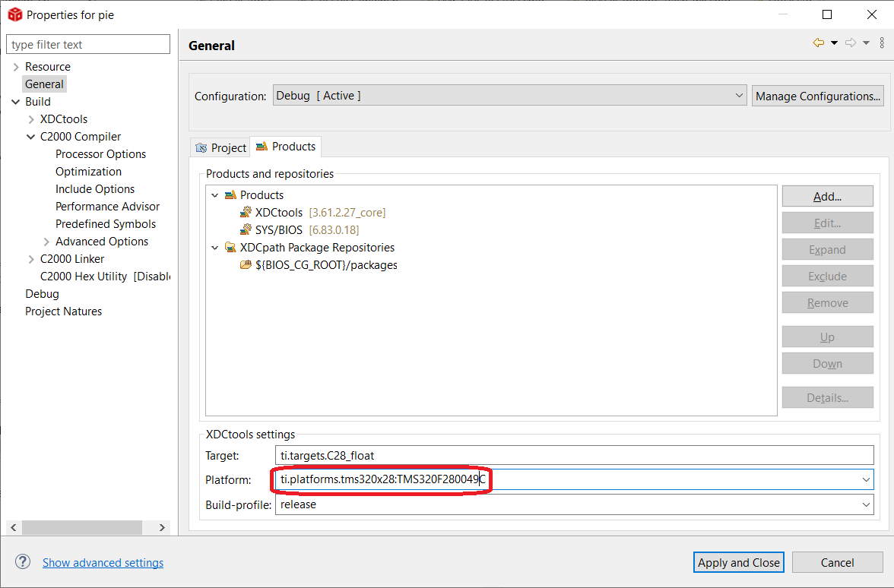Click the help question mark icon
Image resolution: width=894 pixels, height=588 pixels.
tap(23, 562)
